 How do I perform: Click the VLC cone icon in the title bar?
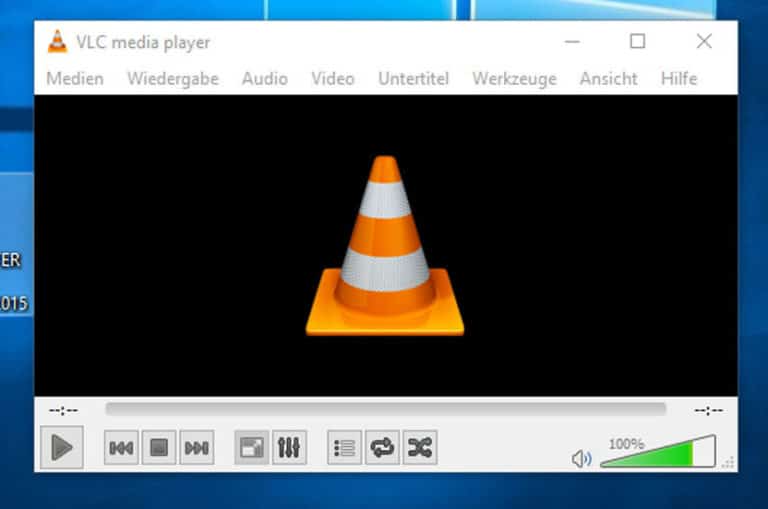pos(57,42)
